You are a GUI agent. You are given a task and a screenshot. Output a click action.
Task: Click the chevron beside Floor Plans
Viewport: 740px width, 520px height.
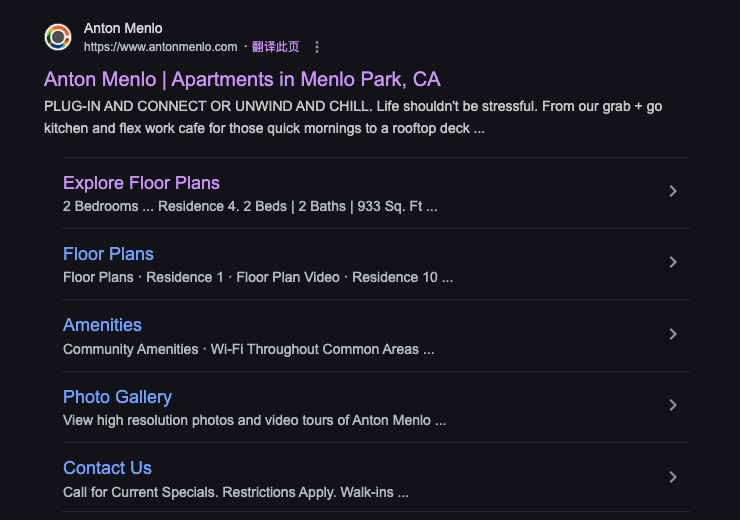pyautogui.click(x=673, y=262)
